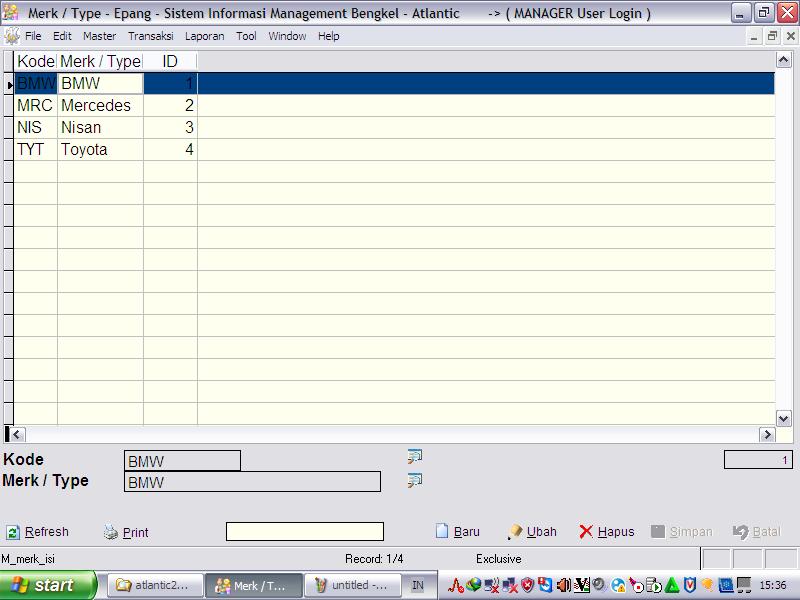Viewport: 800px width, 600px height.
Task: Click the lookup icon beside Merk / Type field
Action: coord(415,481)
